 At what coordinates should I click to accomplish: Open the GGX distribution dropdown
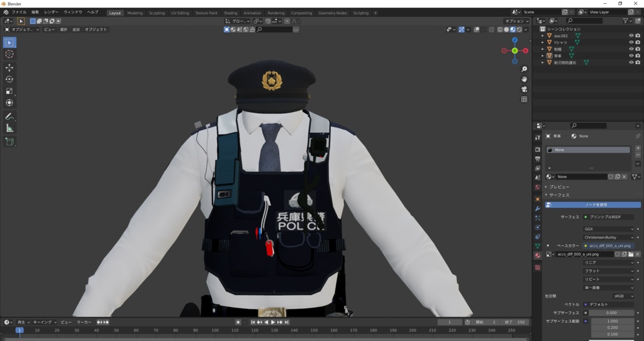pyautogui.click(x=608, y=229)
